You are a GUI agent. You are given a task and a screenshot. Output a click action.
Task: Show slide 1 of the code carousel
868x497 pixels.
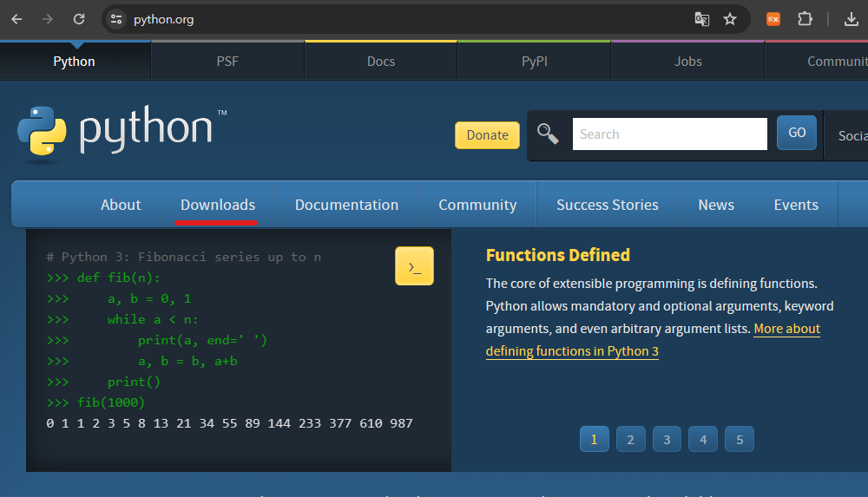point(594,440)
